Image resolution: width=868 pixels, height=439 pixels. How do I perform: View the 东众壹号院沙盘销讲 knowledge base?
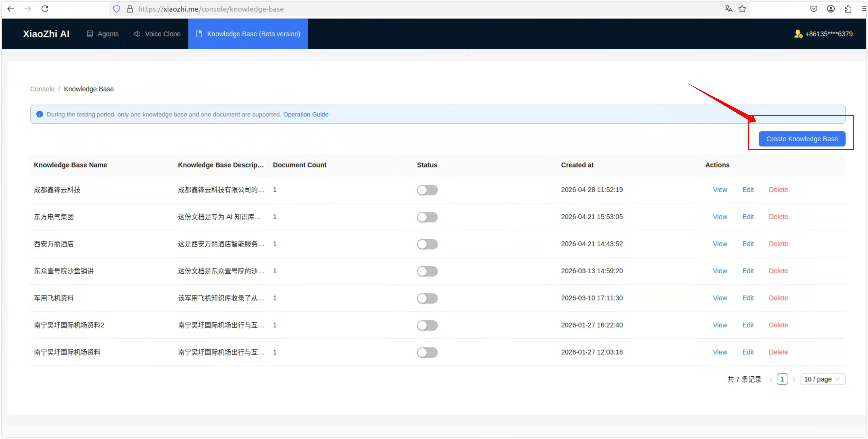(720, 271)
